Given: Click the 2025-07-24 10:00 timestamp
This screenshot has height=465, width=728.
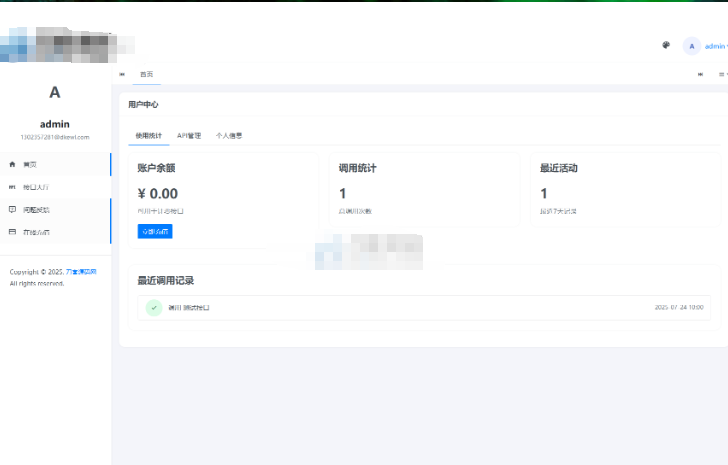Looking at the screenshot, I should (679, 307).
